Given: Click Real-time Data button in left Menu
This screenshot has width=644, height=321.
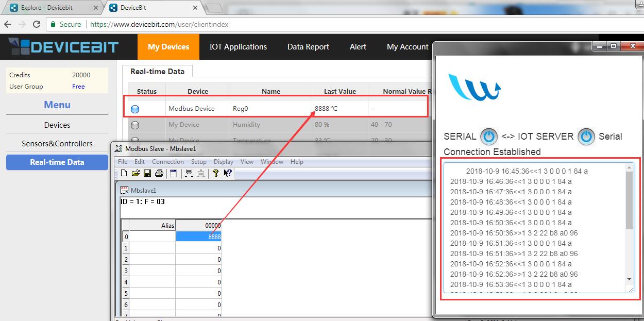Looking at the screenshot, I should [57, 162].
